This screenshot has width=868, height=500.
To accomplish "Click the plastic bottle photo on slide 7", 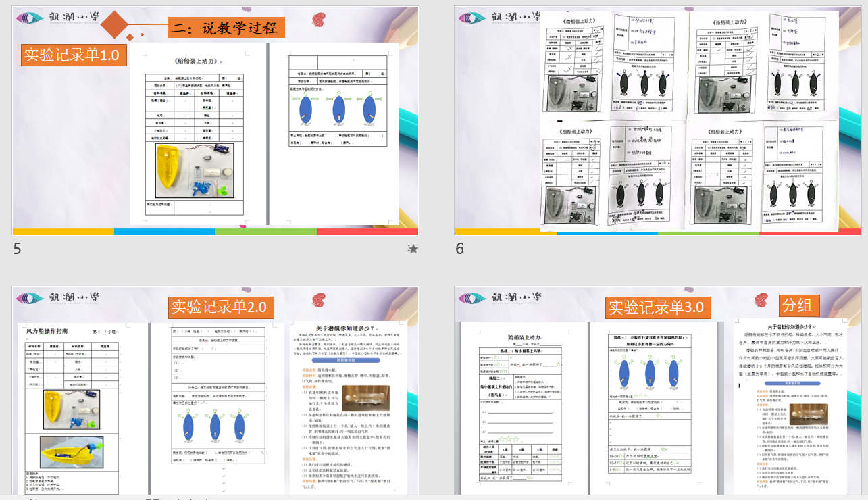I will point(365,399).
